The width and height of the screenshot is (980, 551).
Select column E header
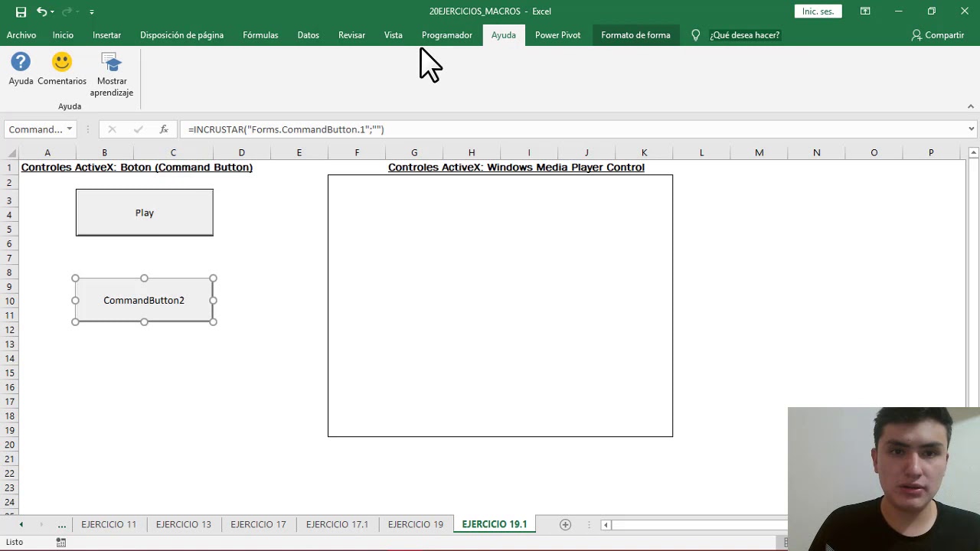(299, 153)
